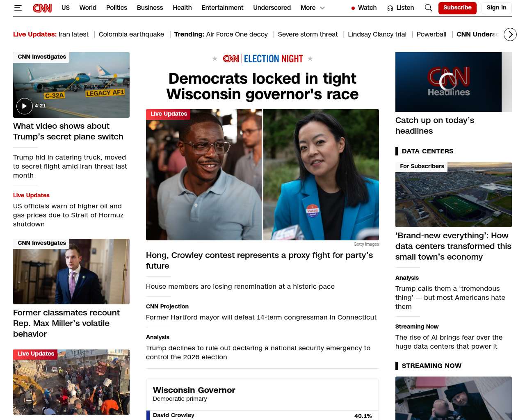Viewport: 525px width, 420px height.
Task: Open Air Force One decoy trending link
Action: [237, 34]
